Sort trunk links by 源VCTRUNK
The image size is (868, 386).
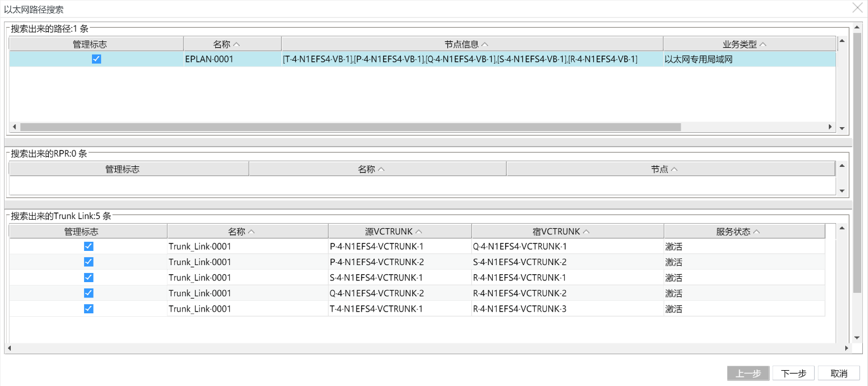click(400, 230)
